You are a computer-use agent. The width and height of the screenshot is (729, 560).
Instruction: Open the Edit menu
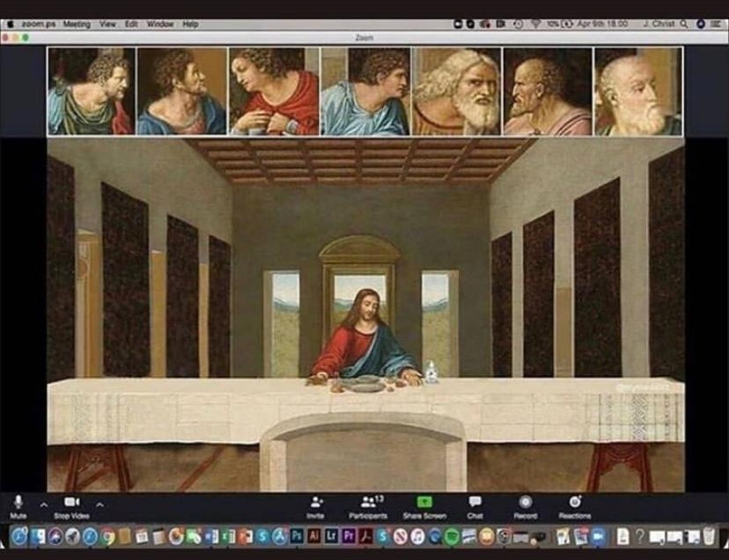[131, 24]
